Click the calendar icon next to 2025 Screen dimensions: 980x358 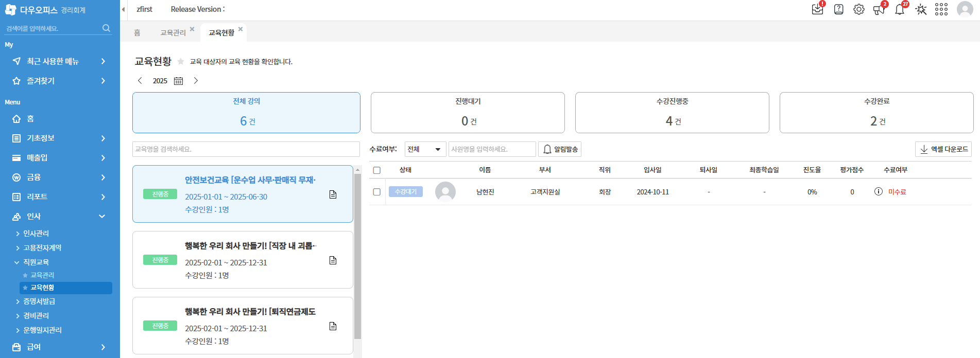point(179,81)
